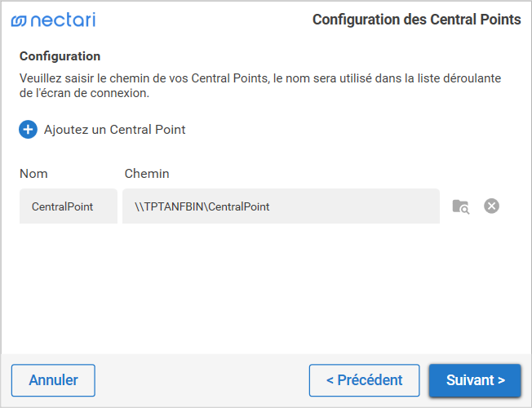Click the nectari wordmark text
Screen dimensions: 532x408
tap(62, 20)
